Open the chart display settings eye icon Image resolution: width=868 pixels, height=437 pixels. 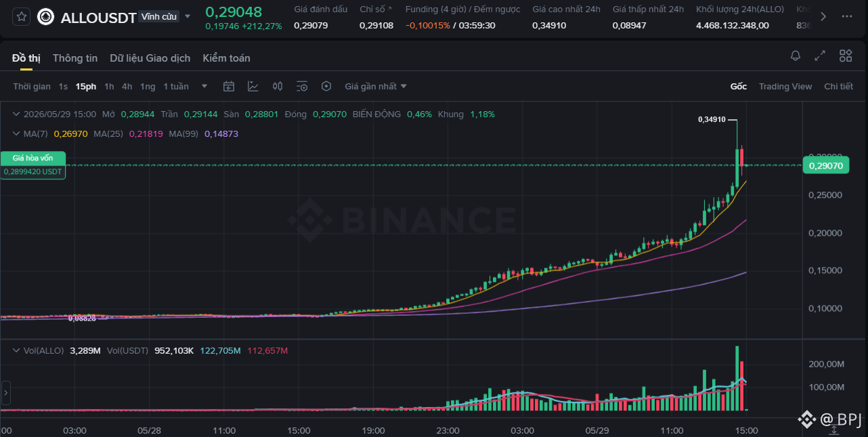[x=302, y=86]
